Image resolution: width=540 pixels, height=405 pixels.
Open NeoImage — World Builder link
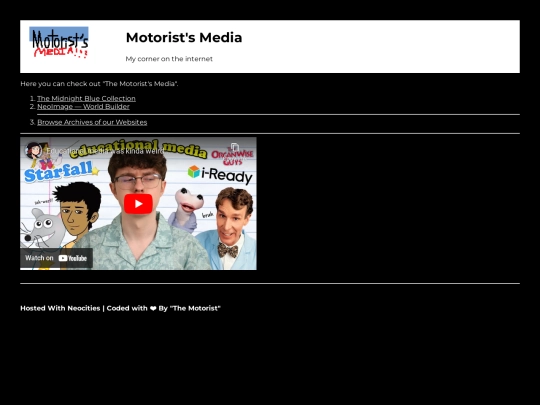(x=83, y=106)
